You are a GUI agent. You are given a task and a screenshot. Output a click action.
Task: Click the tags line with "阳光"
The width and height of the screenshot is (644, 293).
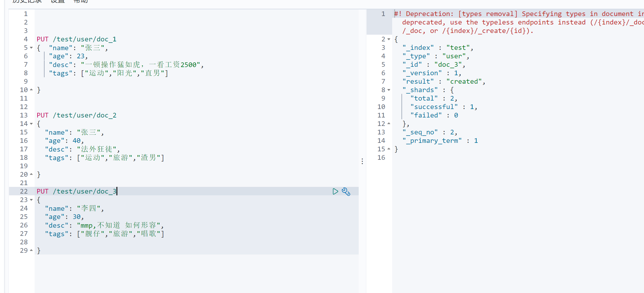pos(109,73)
